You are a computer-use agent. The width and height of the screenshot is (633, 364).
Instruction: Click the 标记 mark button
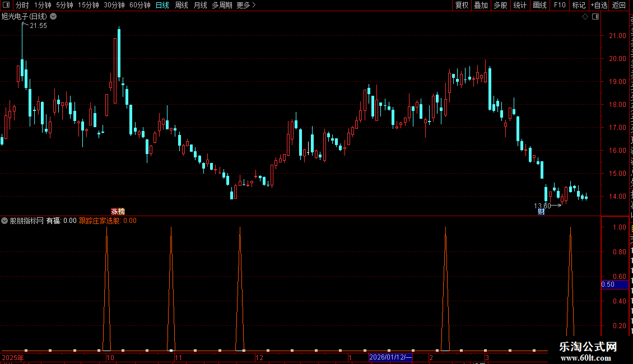pyautogui.click(x=579, y=5)
